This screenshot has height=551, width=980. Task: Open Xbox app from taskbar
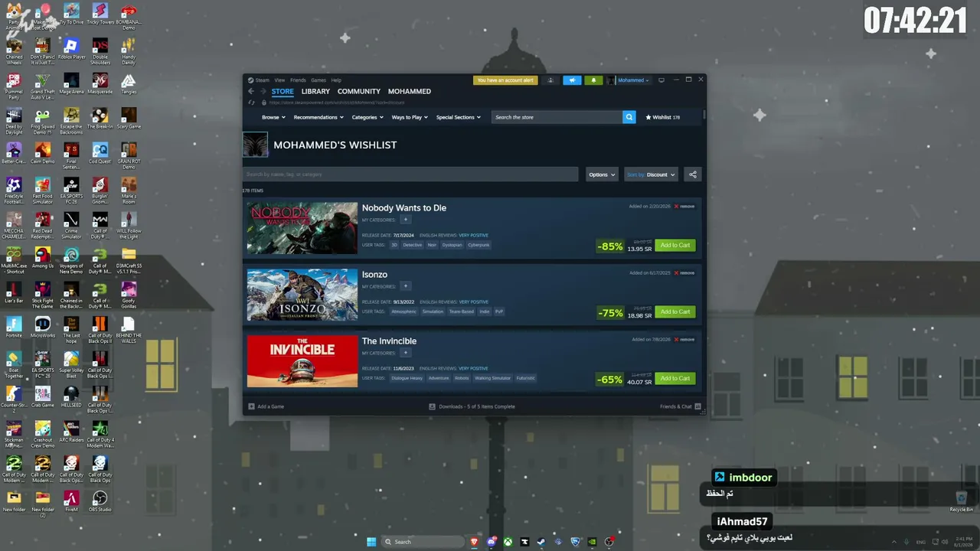(x=508, y=542)
